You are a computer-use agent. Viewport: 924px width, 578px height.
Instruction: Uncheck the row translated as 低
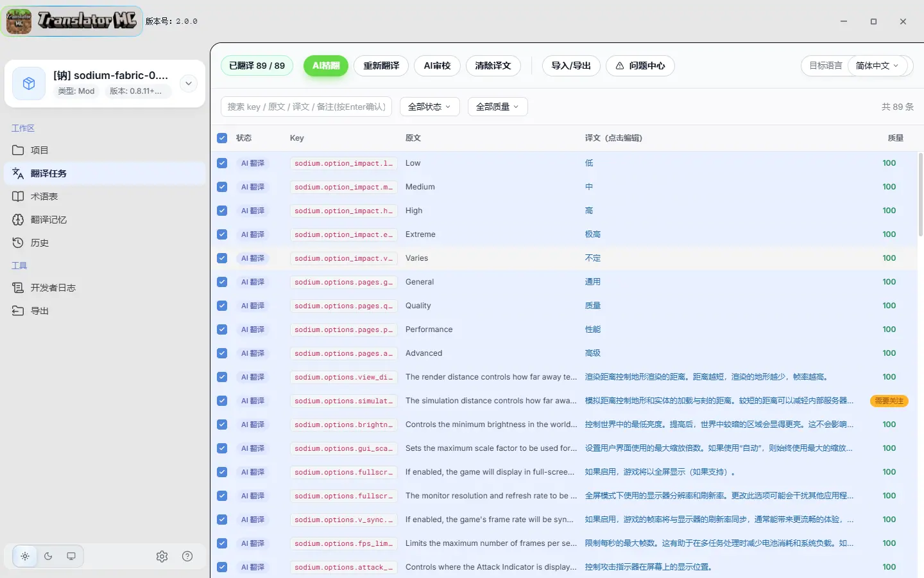click(x=222, y=163)
